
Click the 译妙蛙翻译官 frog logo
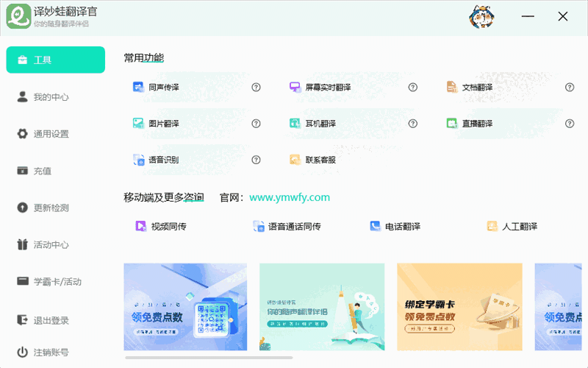(x=18, y=16)
